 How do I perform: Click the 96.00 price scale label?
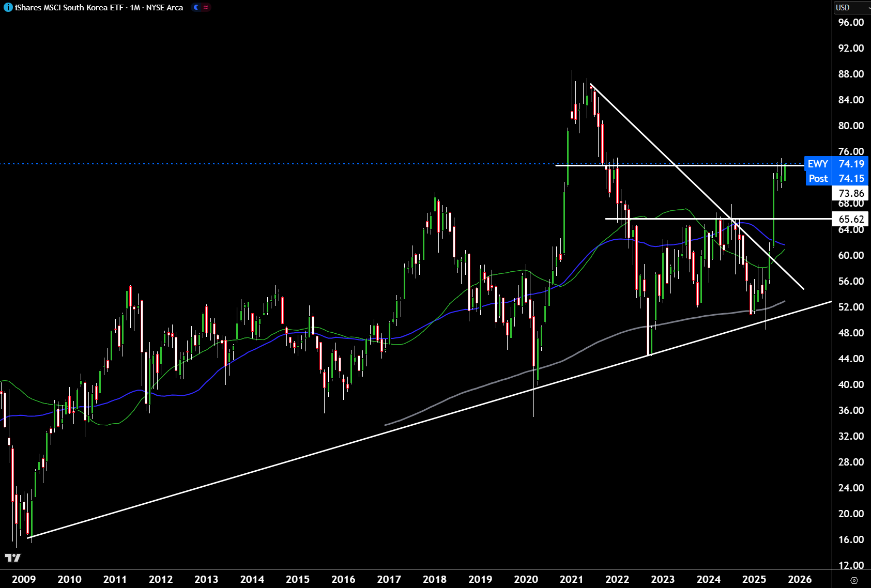coord(851,22)
